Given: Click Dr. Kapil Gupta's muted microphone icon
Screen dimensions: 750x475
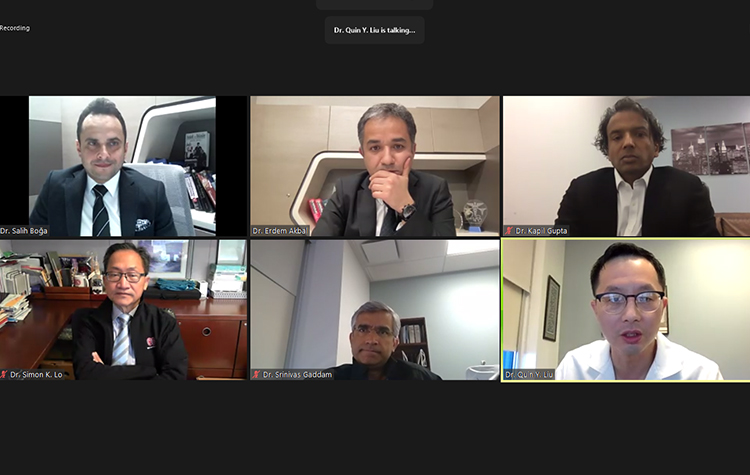Looking at the screenshot, I should 509,231.
